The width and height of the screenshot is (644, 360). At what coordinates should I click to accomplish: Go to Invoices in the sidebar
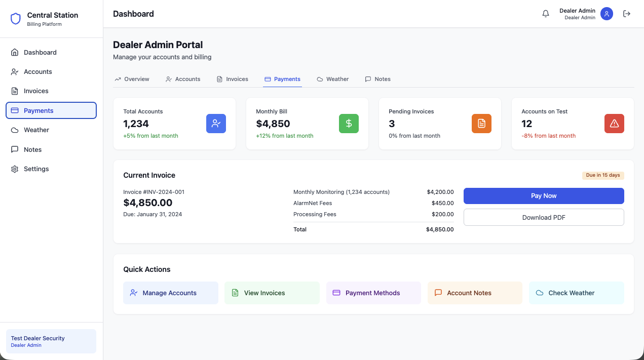(51, 91)
